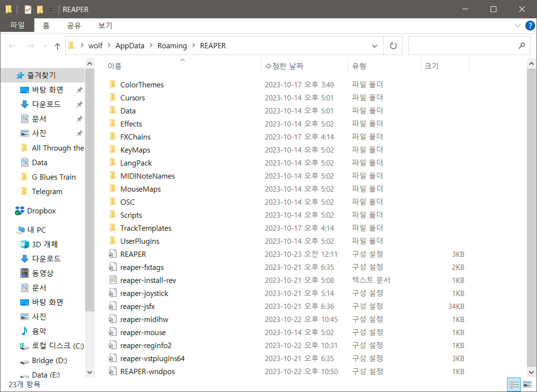This screenshot has height=392, width=537.
Task: Select the TrackTemplates folder name
Action: click(146, 228)
